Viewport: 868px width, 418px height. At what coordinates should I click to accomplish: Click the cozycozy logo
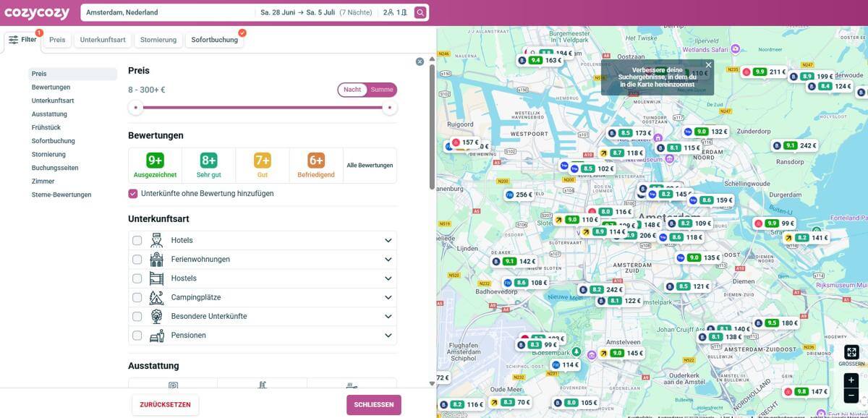[37, 13]
